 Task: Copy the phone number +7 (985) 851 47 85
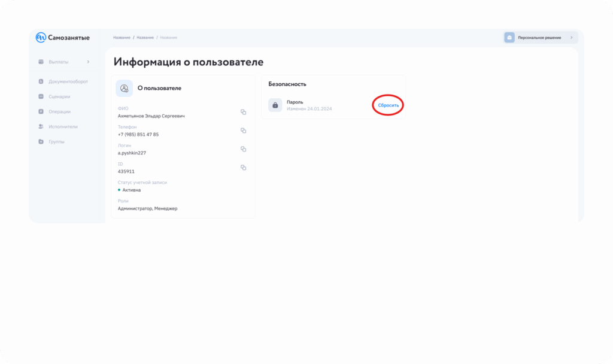click(x=244, y=131)
